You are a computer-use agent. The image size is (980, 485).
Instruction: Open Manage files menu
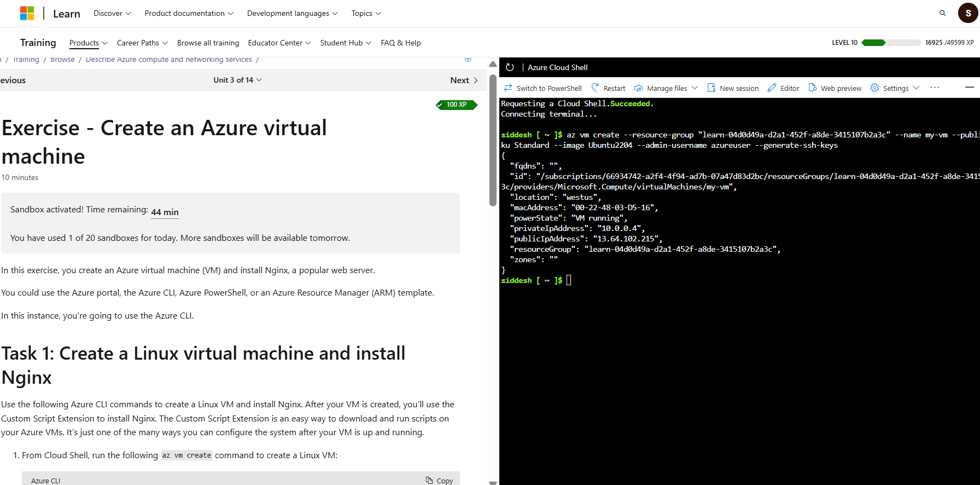(x=666, y=88)
